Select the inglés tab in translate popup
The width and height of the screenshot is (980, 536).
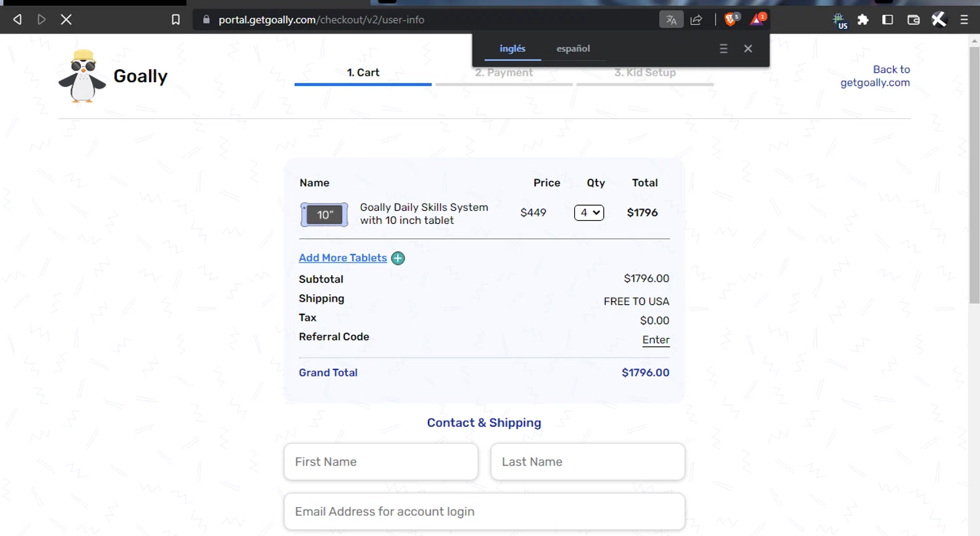tap(512, 48)
